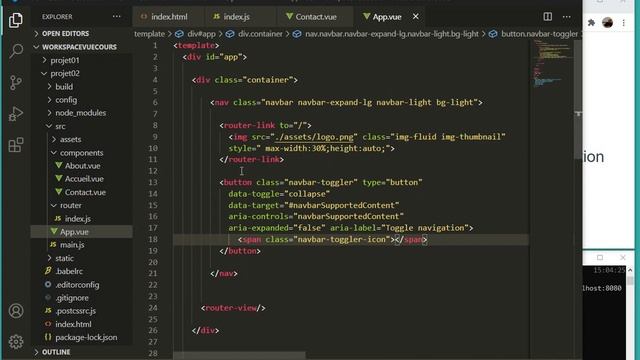The height and width of the screenshot is (360, 640).
Task: Open main.js file
Action: (72, 245)
